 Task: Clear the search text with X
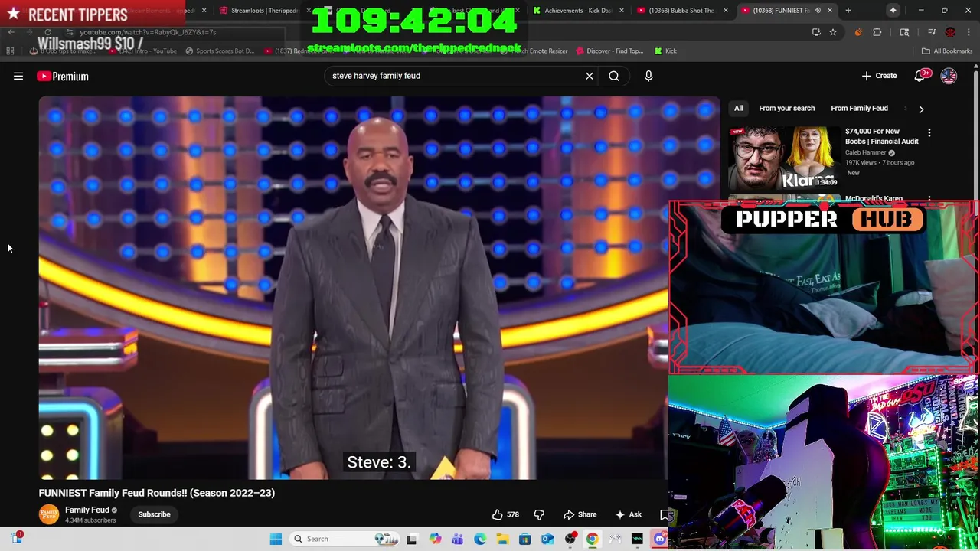(590, 76)
